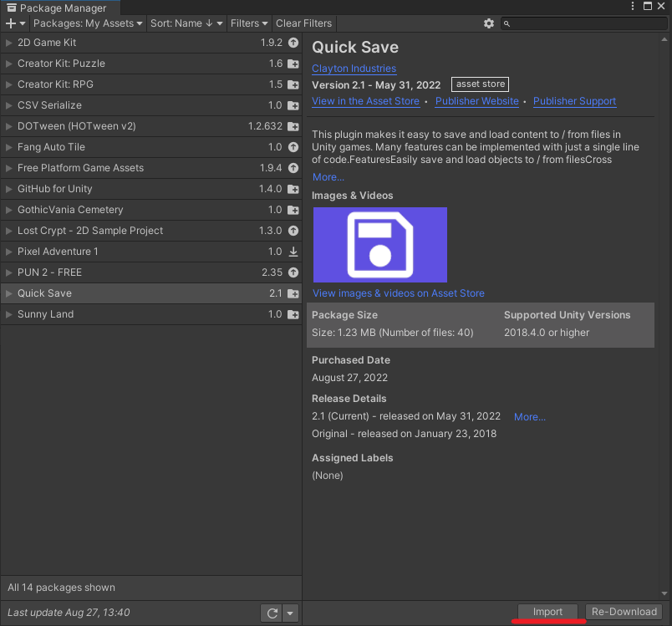Click the update icon for Fang Auto Tile
Viewport: 672px width, 626px height.
(x=293, y=147)
